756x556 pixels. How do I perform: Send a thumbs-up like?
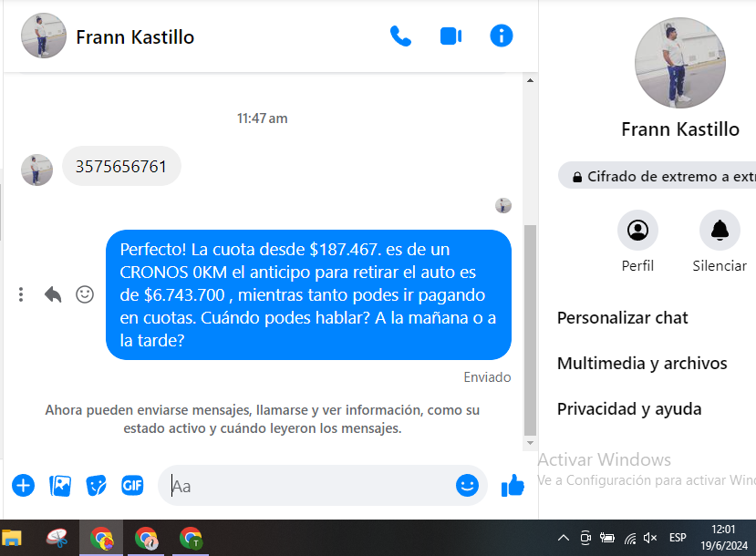click(x=513, y=485)
